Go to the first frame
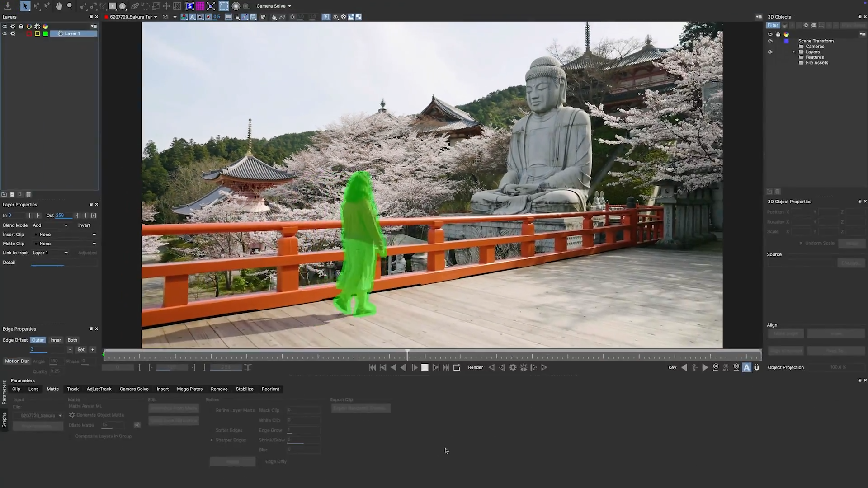The width and height of the screenshot is (868, 488). 373,367
